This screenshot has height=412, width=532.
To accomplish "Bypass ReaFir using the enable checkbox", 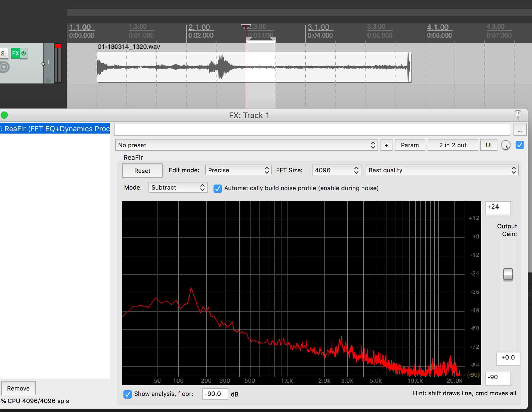I will (519, 145).
